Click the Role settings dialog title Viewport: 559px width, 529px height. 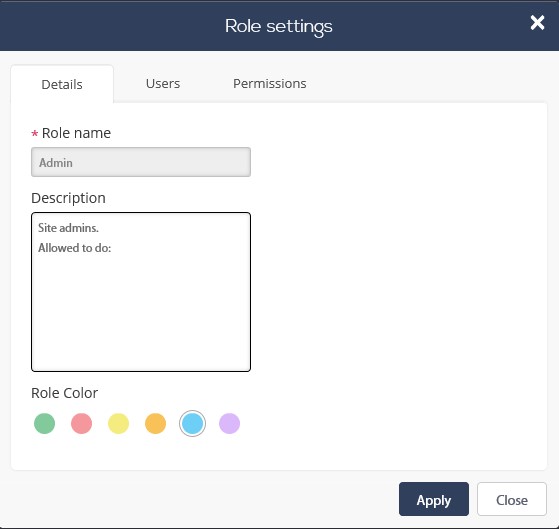[x=279, y=26]
